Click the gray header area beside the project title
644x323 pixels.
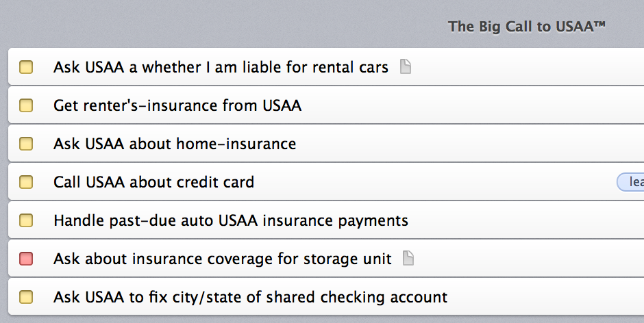click(222, 25)
